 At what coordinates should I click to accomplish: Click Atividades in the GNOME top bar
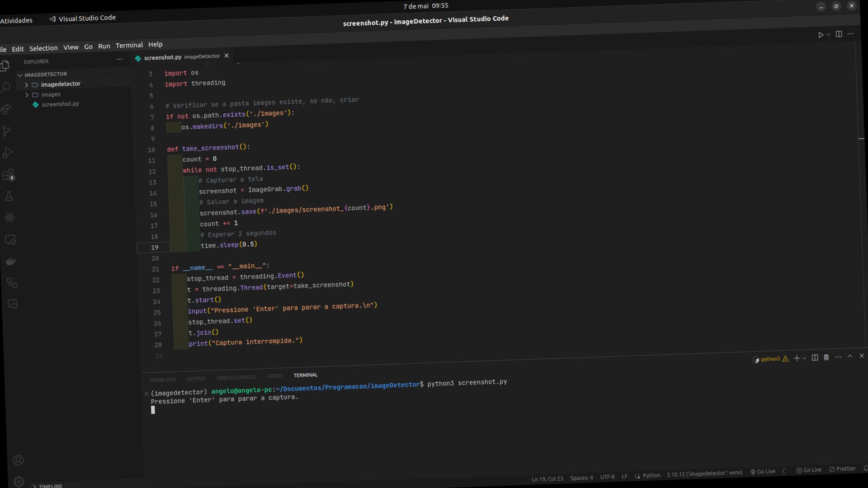coord(16,20)
